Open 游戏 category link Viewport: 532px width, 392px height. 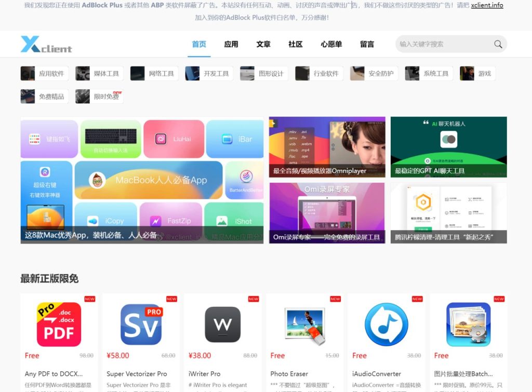pos(485,74)
